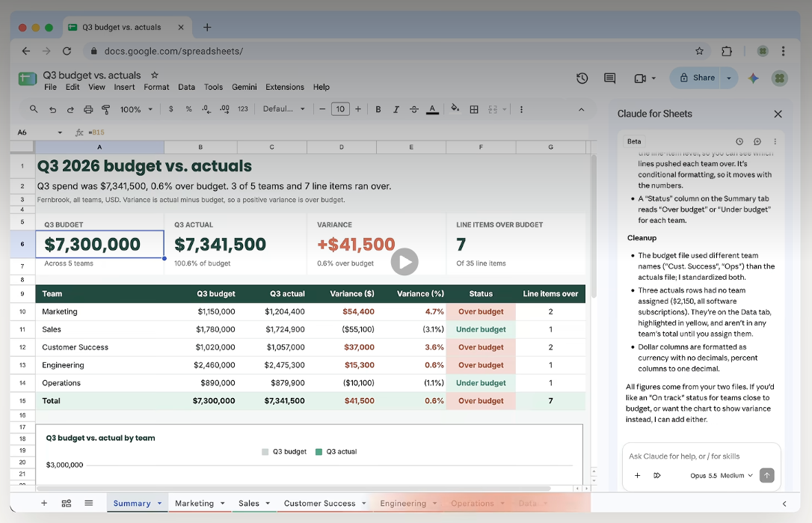Viewport: 812px width, 523px height.
Task: Click the merge cells button
Action: [493, 109]
